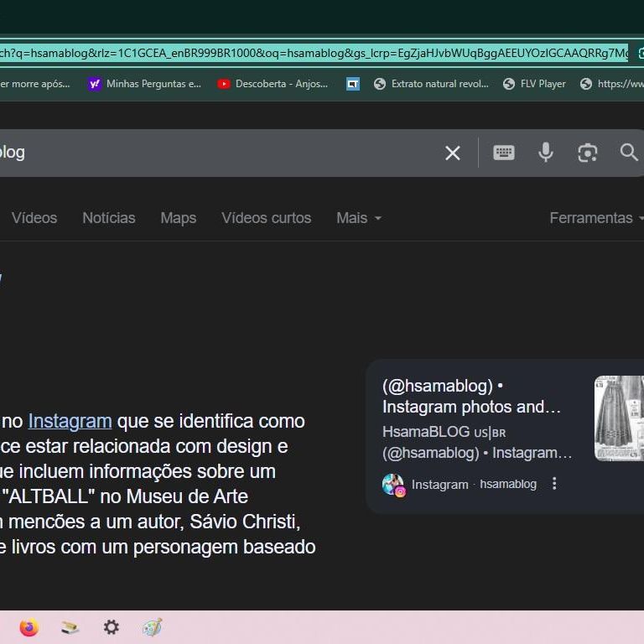Open the on-screen keyboard input tool
This screenshot has height=644, width=644.
[x=504, y=153]
